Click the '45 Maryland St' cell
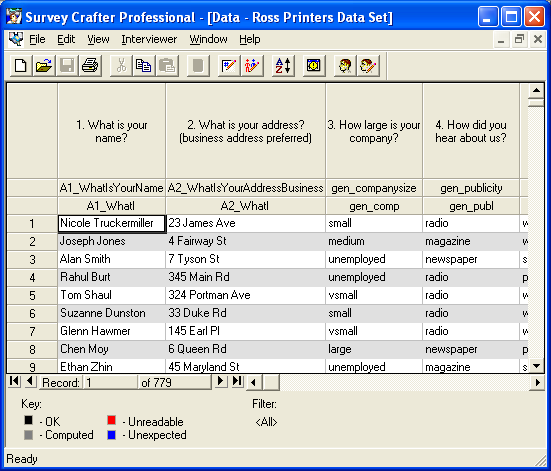The height and width of the screenshot is (471, 551). click(x=245, y=366)
